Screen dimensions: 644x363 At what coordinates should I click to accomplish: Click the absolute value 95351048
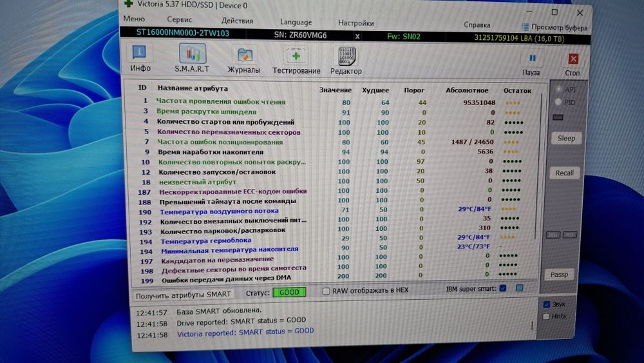[x=479, y=103]
